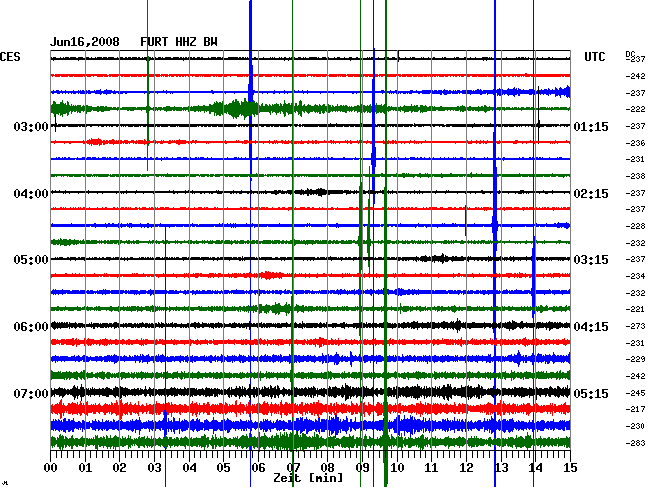Click the "CES" column header

[10, 57]
